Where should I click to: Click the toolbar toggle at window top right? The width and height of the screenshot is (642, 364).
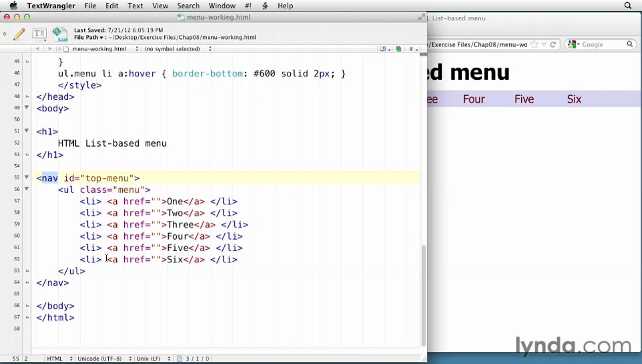point(421,17)
